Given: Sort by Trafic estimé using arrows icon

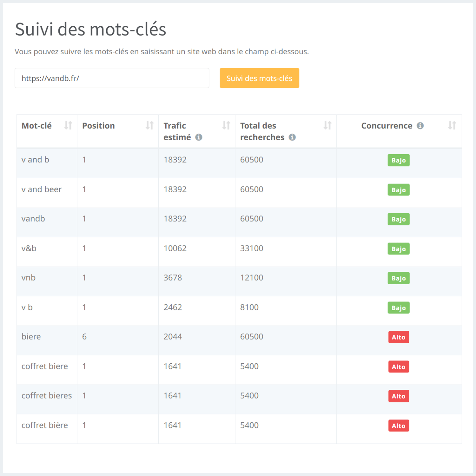Looking at the screenshot, I should pos(226,125).
